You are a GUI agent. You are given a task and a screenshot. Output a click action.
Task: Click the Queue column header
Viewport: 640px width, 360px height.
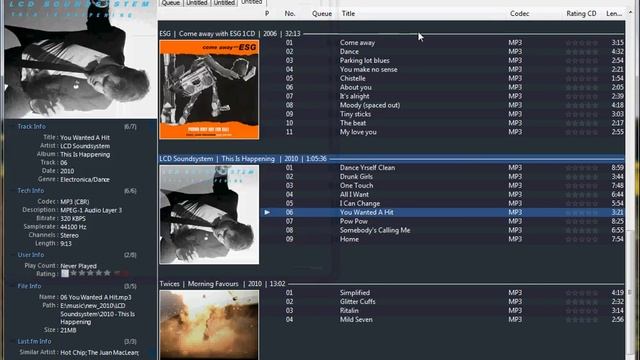322,13
